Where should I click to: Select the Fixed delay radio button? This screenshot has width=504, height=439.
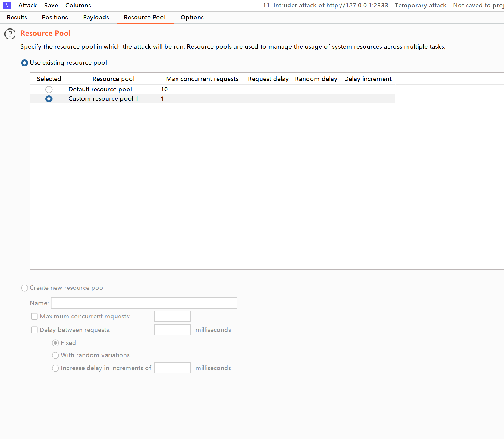55,343
